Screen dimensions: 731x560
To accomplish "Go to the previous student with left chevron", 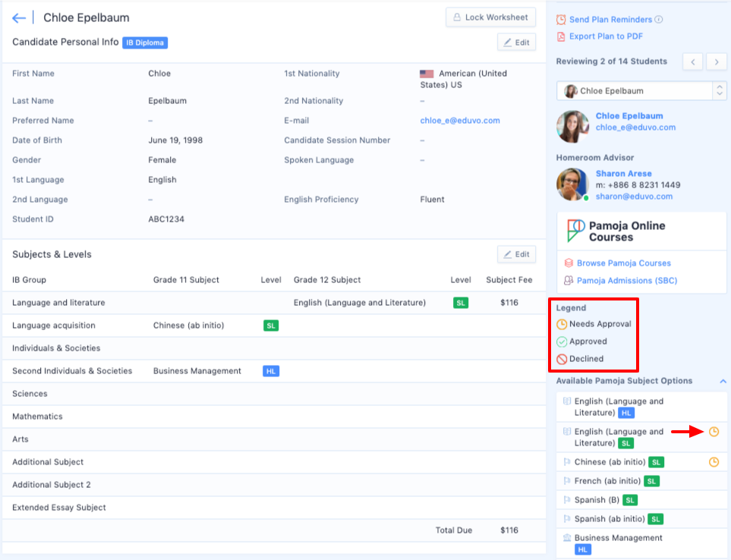I will coord(692,62).
